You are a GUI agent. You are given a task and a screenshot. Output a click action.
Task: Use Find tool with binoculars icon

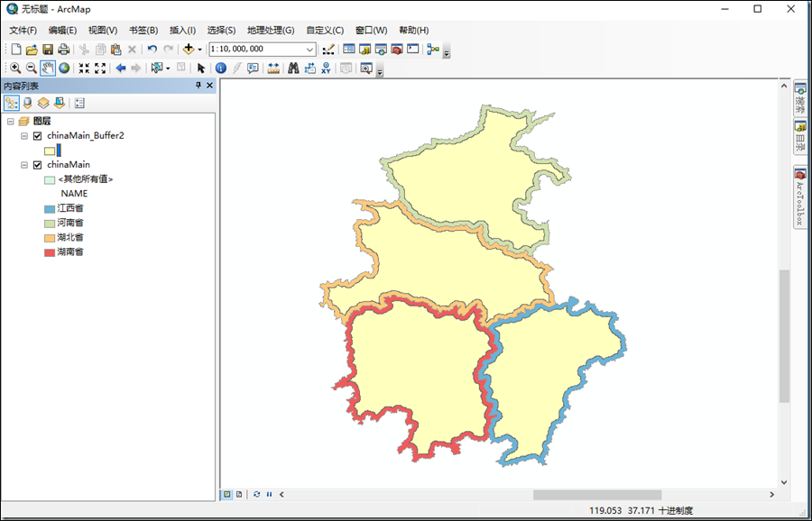point(293,68)
